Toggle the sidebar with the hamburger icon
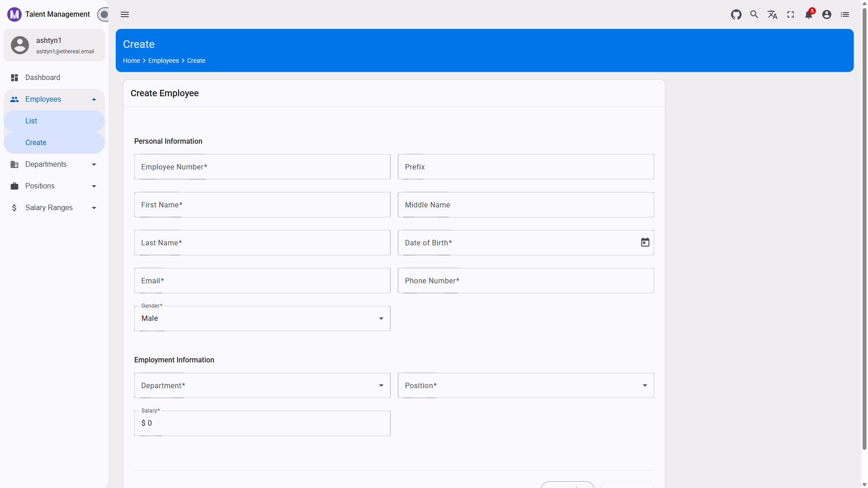Image resolution: width=868 pixels, height=488 pixels. (x=125, y=14)
